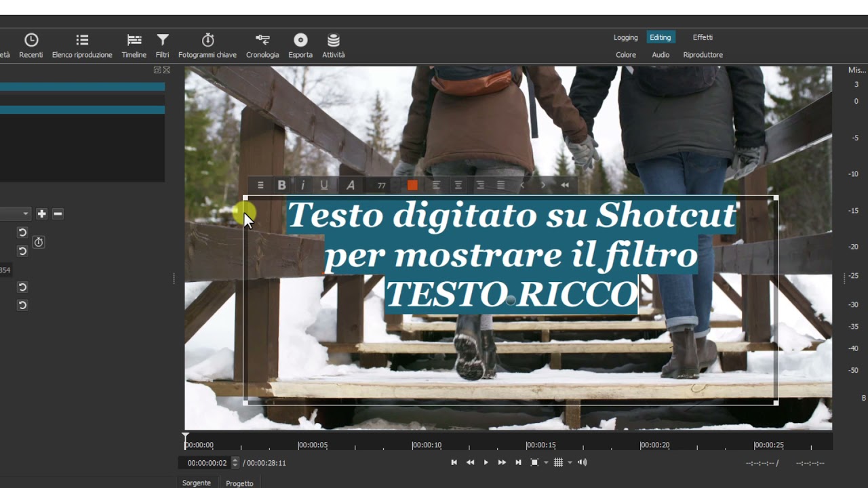Toggle player grid display
The height and width of the screenshot is (488, 868).
[558, 462]
